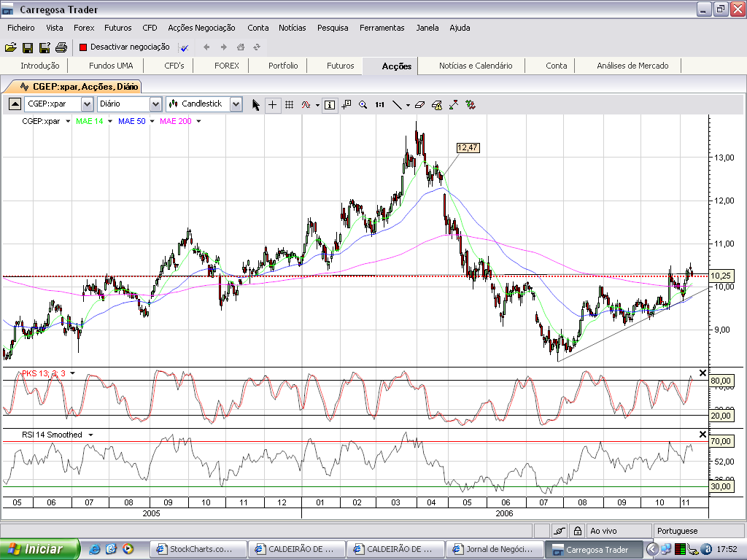
Task: Click the open folder icon
Action: click(x=10, y=47)
